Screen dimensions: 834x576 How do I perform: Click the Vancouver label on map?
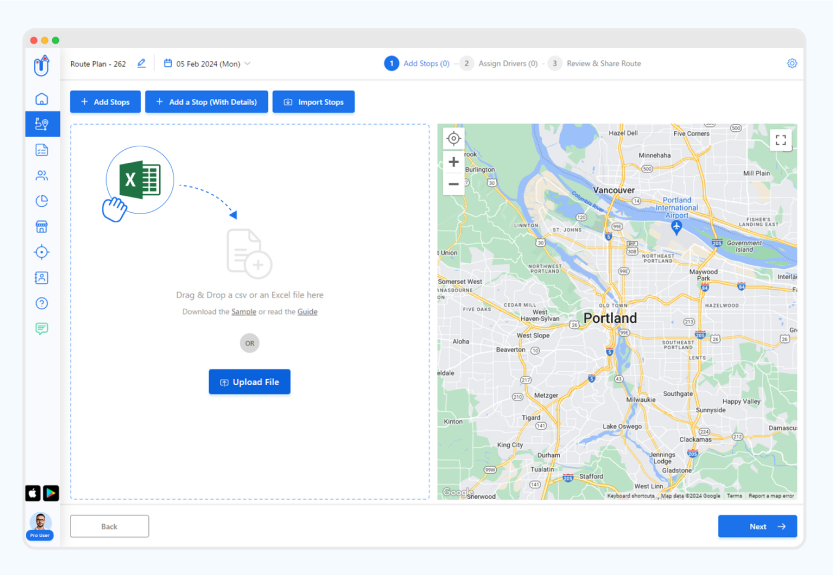[614, 190]
